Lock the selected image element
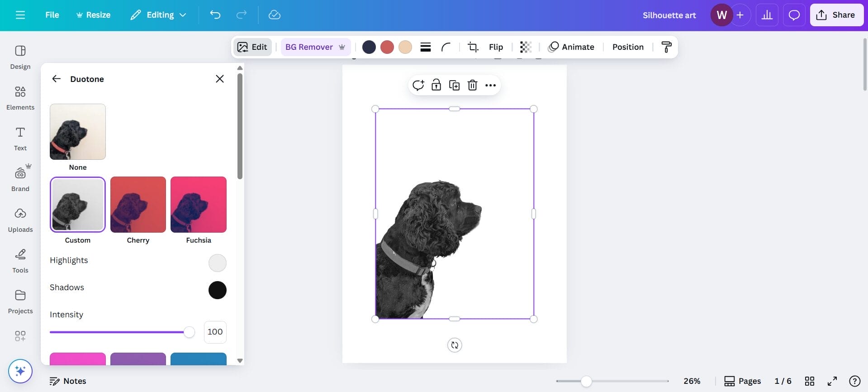The image size is (868, 392). [436, 85]
